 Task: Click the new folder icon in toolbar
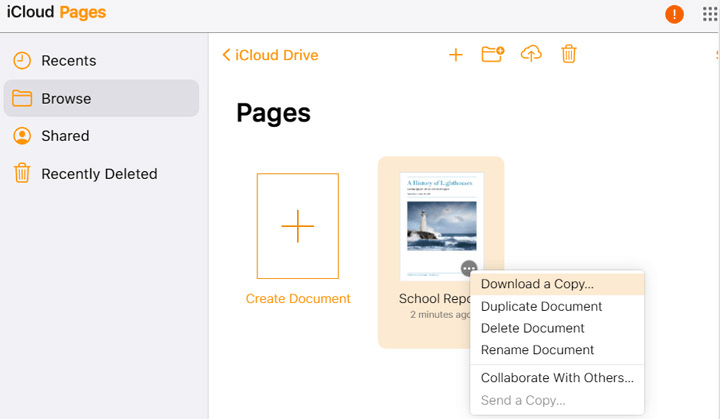pyautogui.click(x=492, y=55)
